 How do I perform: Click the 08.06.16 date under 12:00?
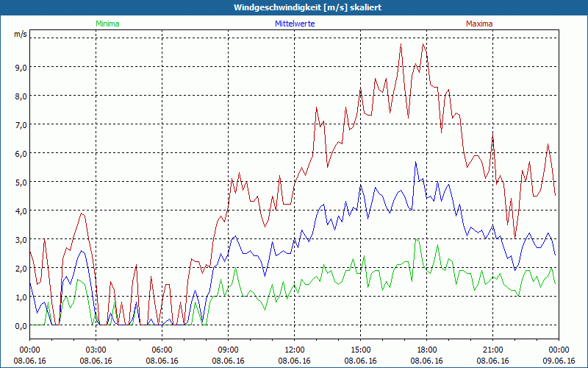(295, 361)
